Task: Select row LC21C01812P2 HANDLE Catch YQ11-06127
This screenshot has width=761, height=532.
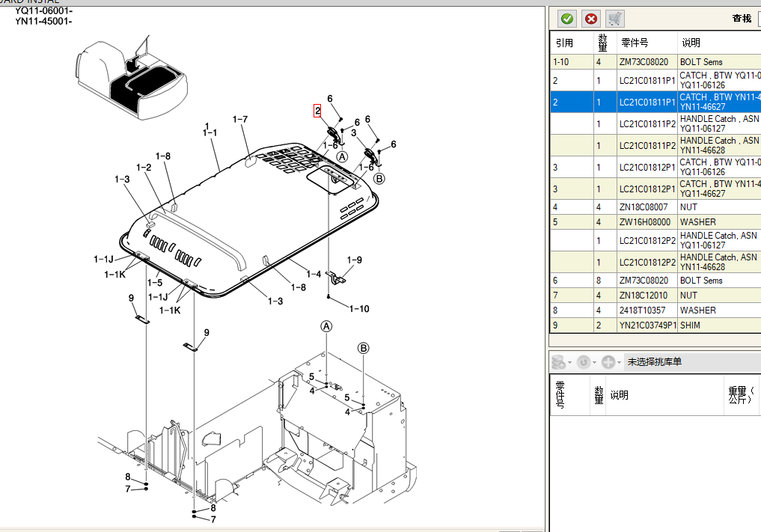Action: (x=655, y=240)
